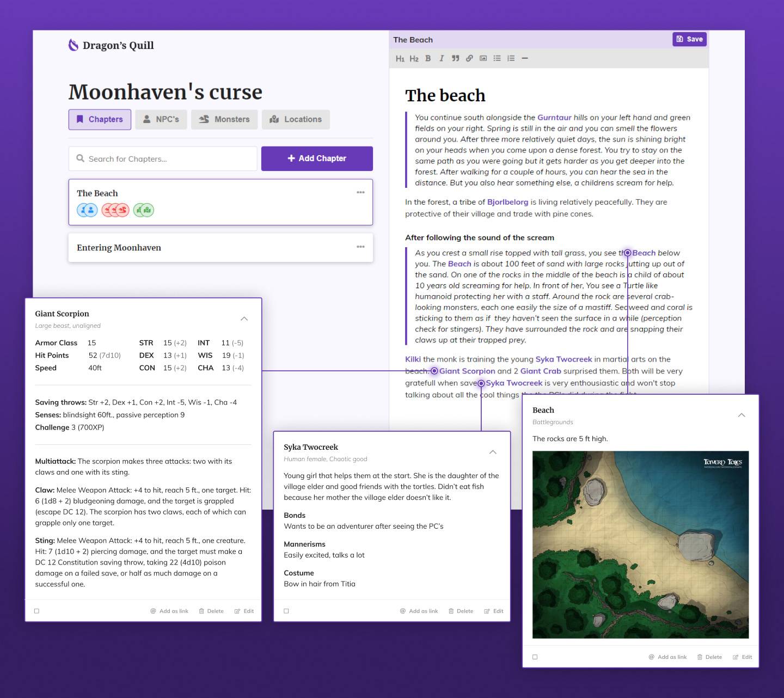Collapse the Giant Scorpion card
This screenshot has height=698, width=784.
pos(244,319)
